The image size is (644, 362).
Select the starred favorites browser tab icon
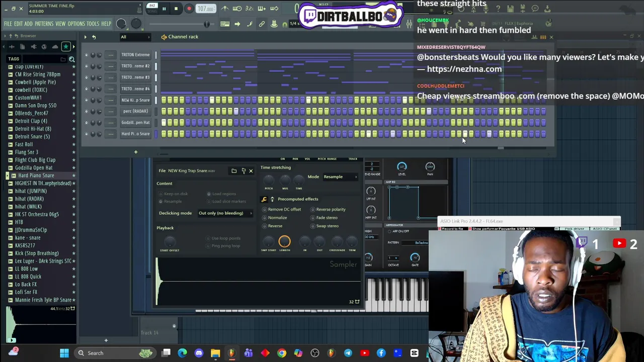[x=66, y=46]
